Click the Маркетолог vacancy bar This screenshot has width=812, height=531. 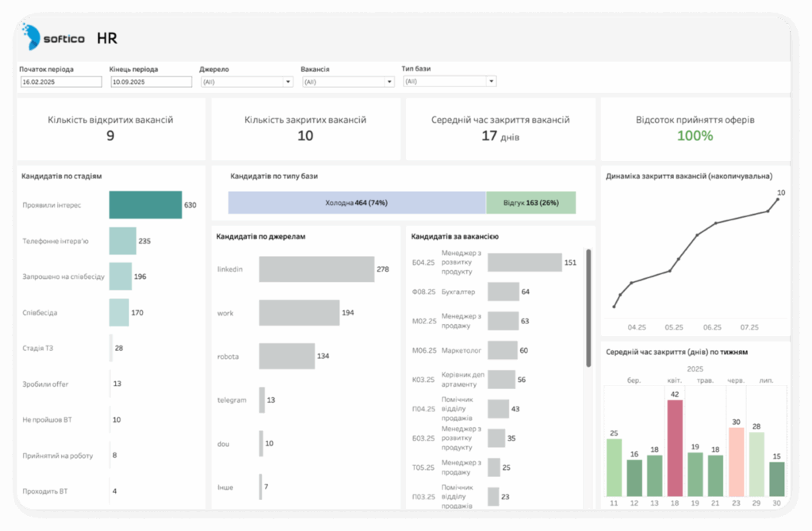pos(502,350)
